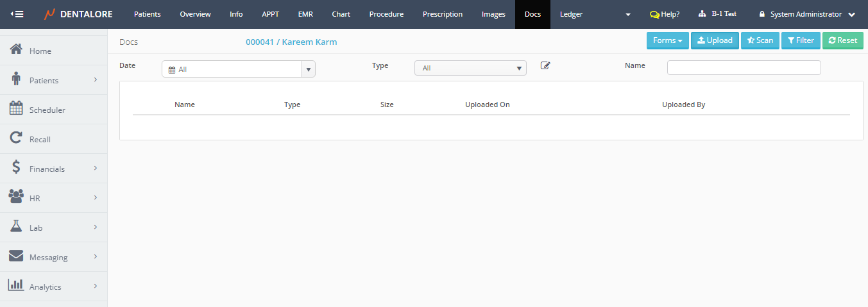Open patient link 000041 / Kareem Karm
This screenshot has width=868, height=307.
pyautogui.click(x=291, y=42)
